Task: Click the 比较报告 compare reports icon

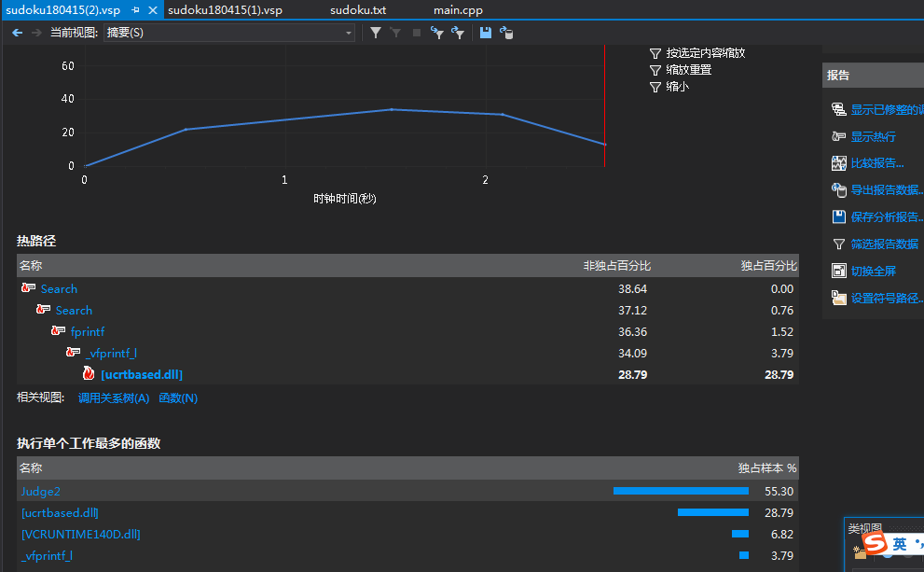Action: coord(838,163)
